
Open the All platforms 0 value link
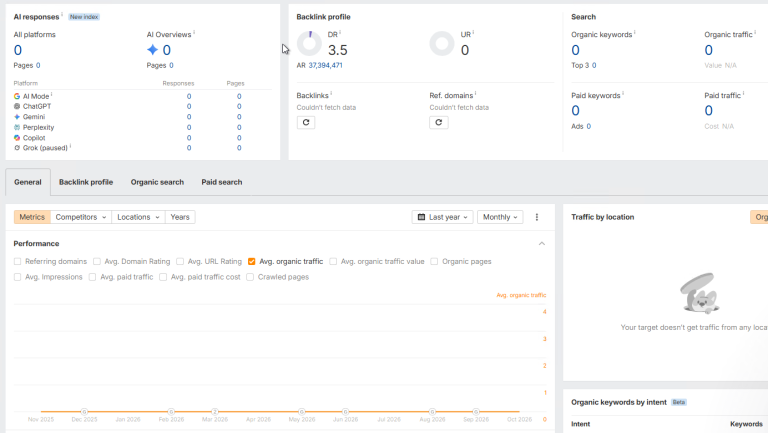point(18,50)
